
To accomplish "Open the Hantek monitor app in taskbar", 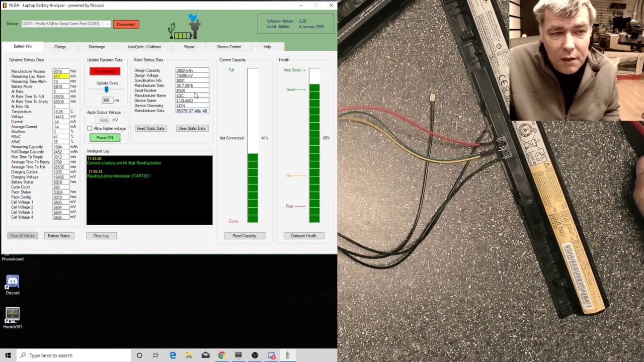I will pos(238,355).
